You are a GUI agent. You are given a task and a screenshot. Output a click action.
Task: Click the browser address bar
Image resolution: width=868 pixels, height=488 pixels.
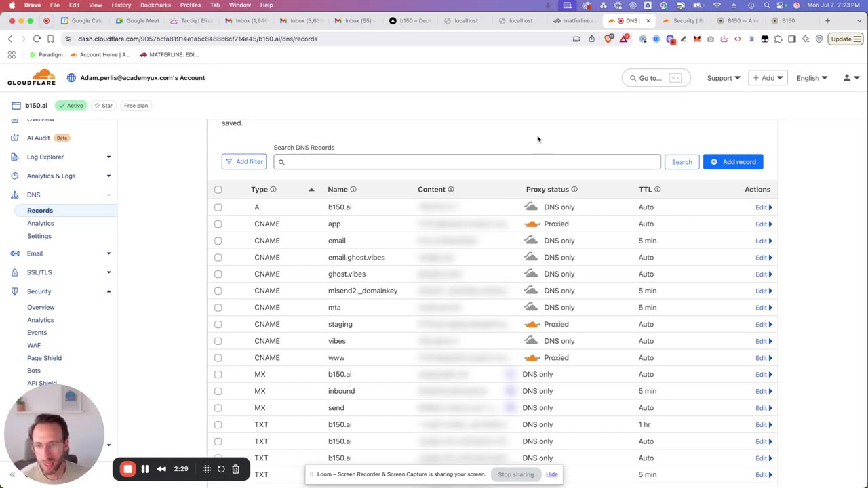click(319, 39)
